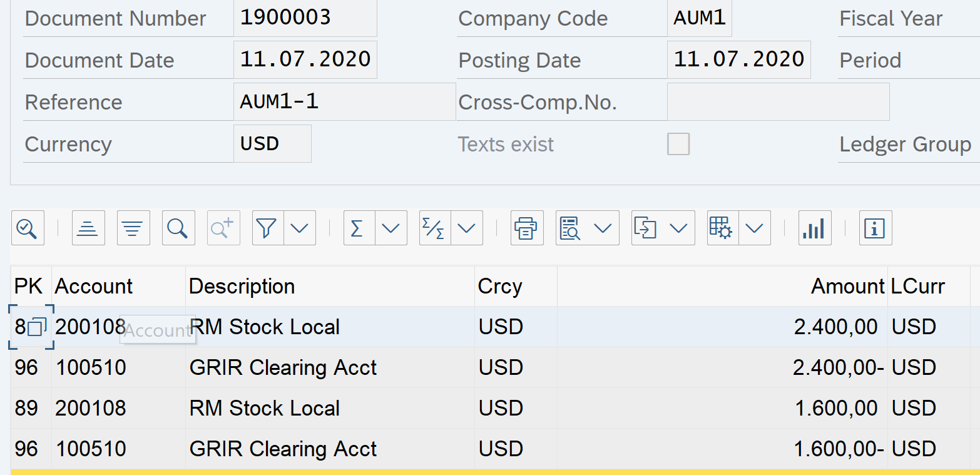Open the graphic bar chart icon
The height and width of the screenshot is (475, 980).
[x=815, y=228]
